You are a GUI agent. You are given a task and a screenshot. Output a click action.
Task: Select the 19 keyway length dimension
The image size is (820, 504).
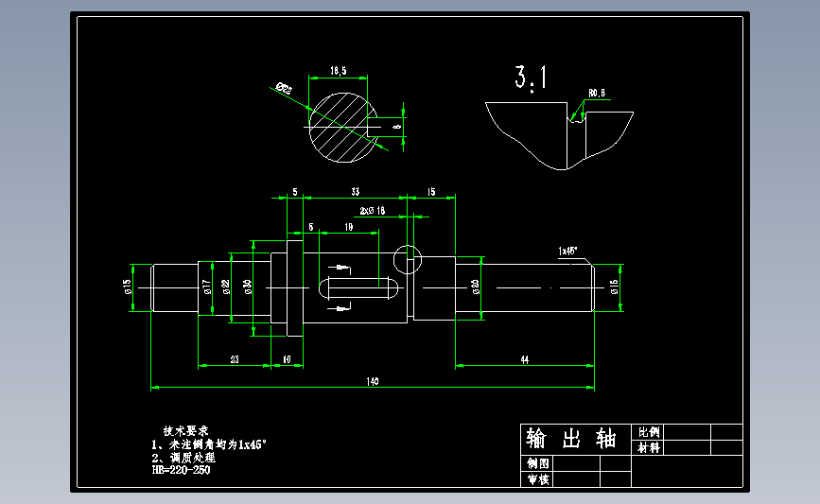(348, 227)
